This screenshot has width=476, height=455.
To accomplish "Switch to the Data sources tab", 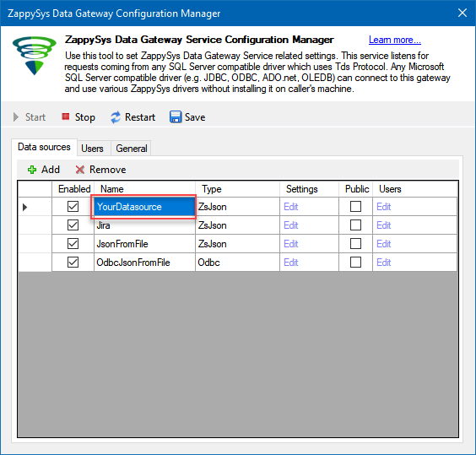I will (44, 147).
